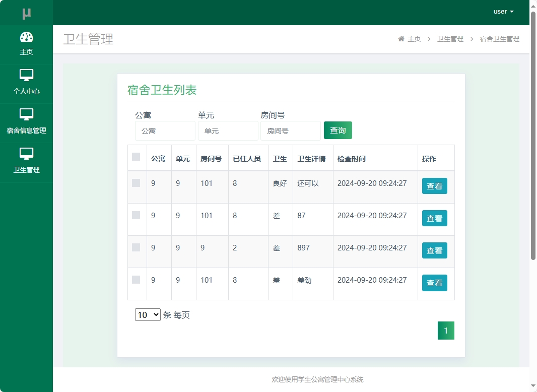The image size is (537, 392).
Task: Open the user account dropdown
Action: (x=503, y=11)
